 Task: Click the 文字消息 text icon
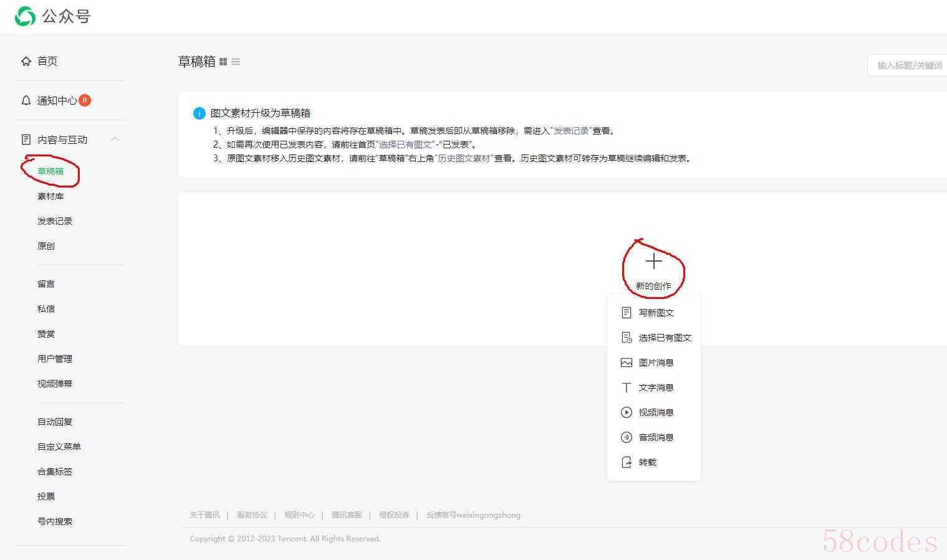[x=627, y=387]
